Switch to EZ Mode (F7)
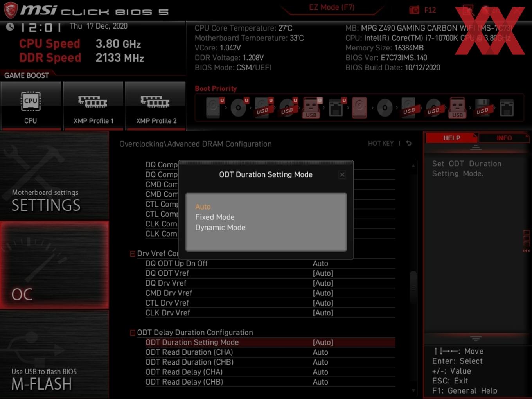Screen dimensions: 532x399 (x=332, y=7)
